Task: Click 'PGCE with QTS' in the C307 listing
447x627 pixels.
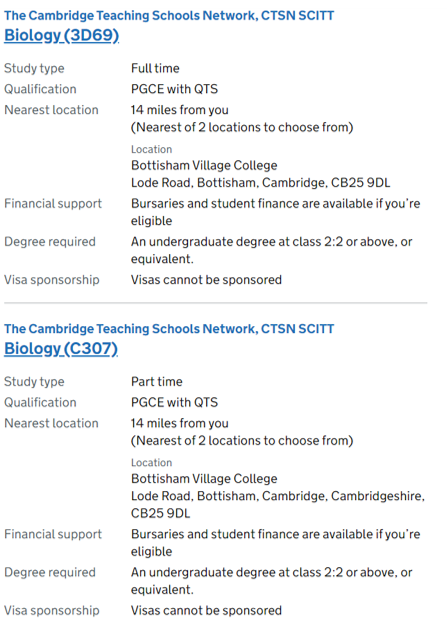Action: [x=174, y=403]
